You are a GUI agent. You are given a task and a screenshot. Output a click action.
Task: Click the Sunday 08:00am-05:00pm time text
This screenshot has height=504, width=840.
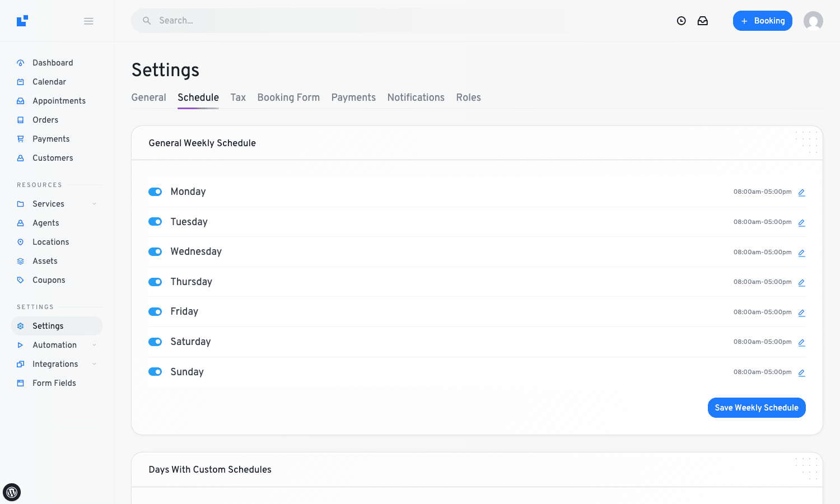click(x=763, y=372)
